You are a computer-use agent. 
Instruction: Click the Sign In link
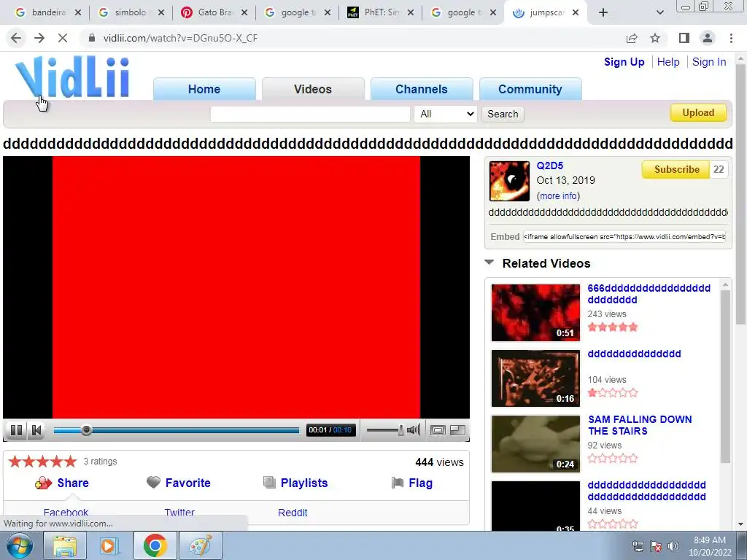709,62
